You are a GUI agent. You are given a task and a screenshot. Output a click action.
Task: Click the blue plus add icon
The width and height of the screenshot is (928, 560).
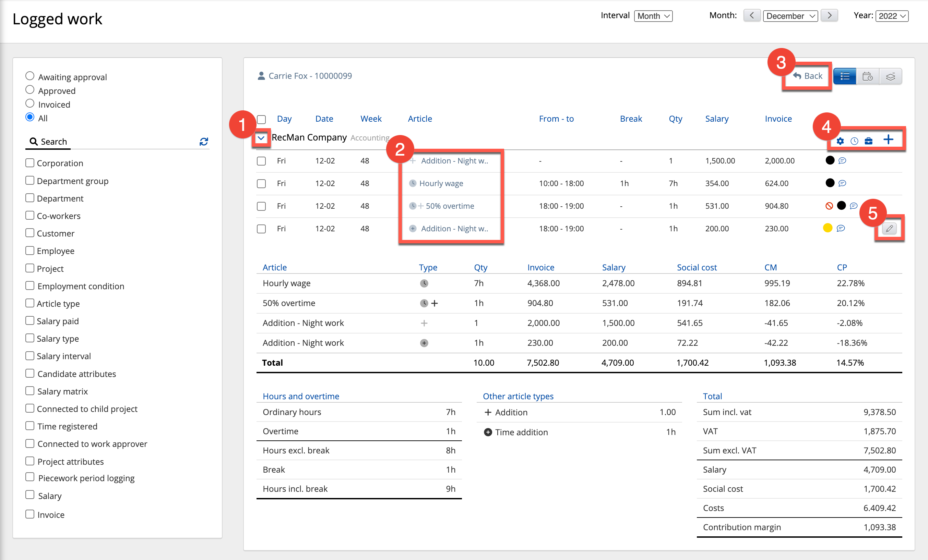tap(888, 140)
